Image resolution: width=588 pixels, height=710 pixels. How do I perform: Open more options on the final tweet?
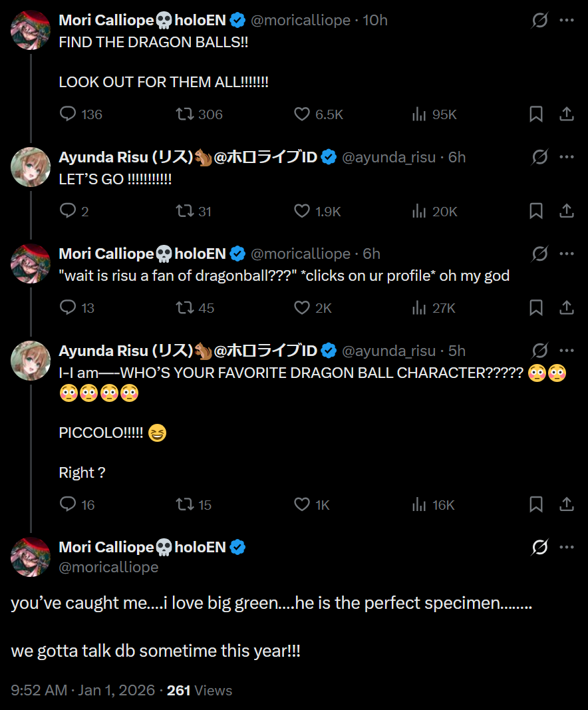(567, 547)
